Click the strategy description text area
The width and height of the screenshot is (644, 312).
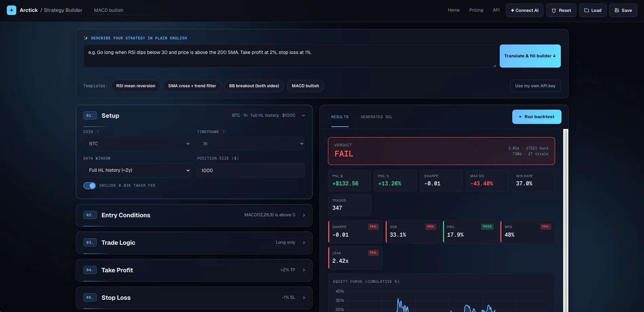tap(290, 56)
